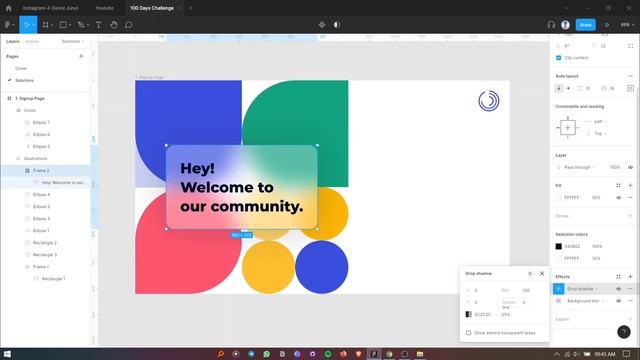Open the user avatar in toolbar
The width and height of the screenshot is (640, 360).
(x=565, y=25)
